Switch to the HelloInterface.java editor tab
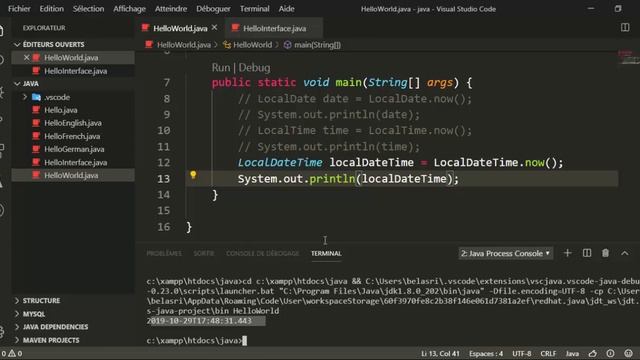The image size is (640, 360). pos(274,28)
